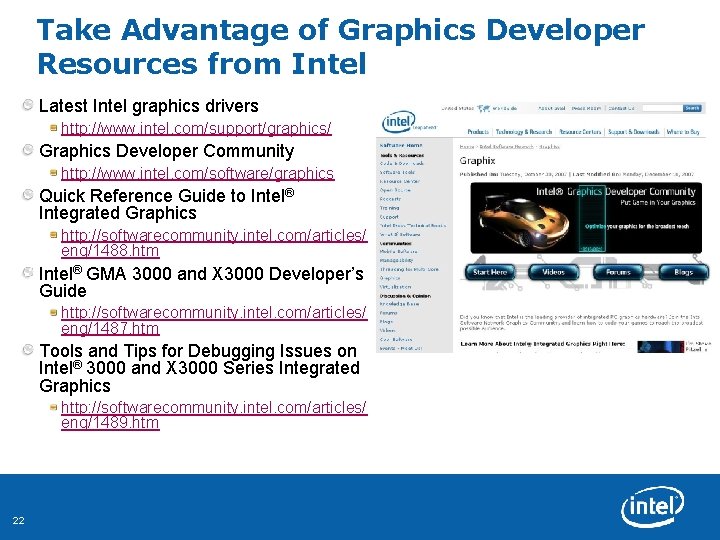Viewport: 720px width, 540px height.
Task: Click the Support sidebar link
Action: [x=389, y=217]
